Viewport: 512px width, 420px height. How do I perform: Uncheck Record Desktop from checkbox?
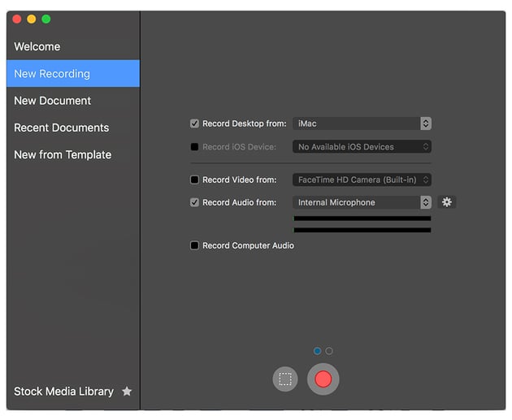(194, 123)
